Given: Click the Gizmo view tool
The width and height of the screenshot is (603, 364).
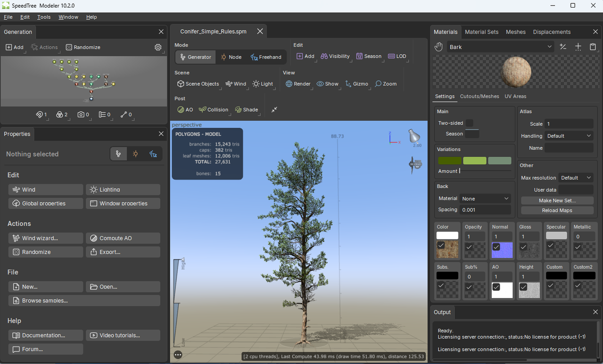Looking at the screenshot, I should 357,84.
